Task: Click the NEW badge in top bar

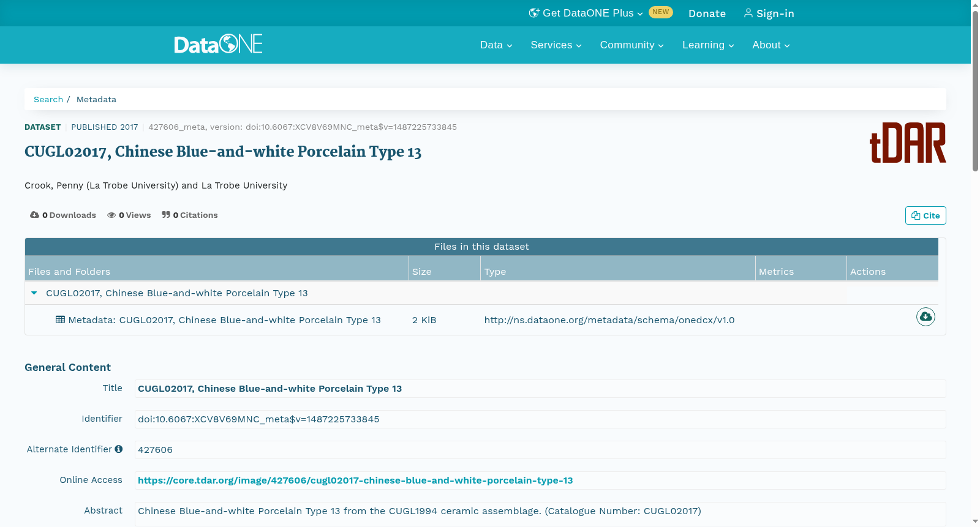Action: [x=661, y=12]
